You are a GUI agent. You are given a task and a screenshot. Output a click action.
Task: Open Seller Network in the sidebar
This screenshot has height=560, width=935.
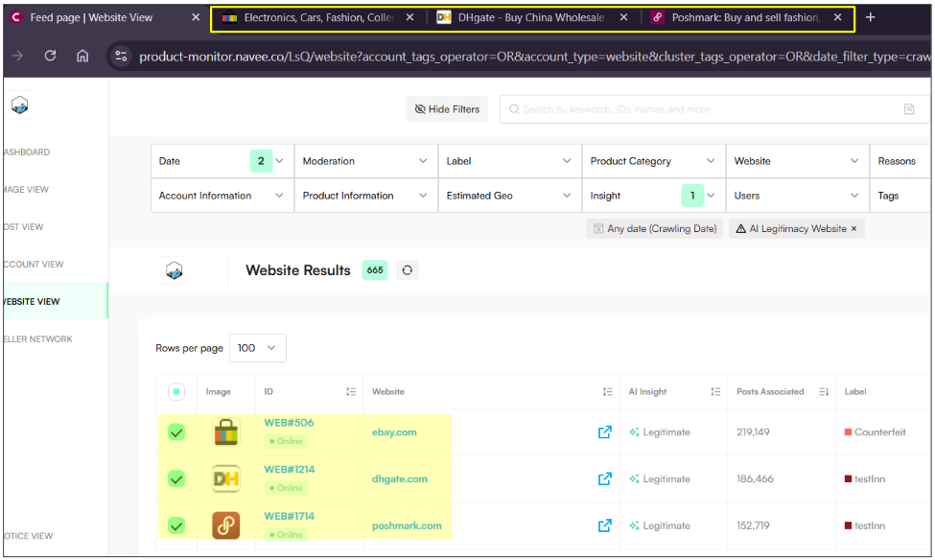point(37,339)
